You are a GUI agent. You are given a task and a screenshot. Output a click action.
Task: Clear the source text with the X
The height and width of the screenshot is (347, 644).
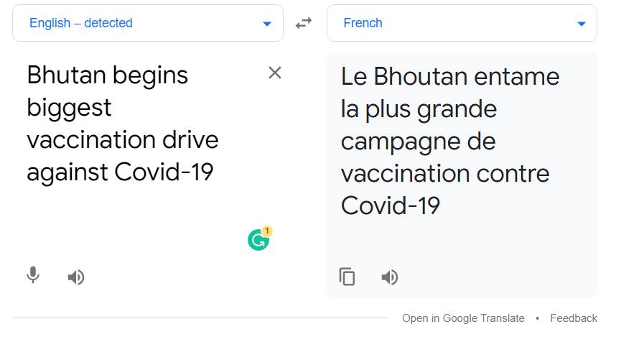pos(275,73)
